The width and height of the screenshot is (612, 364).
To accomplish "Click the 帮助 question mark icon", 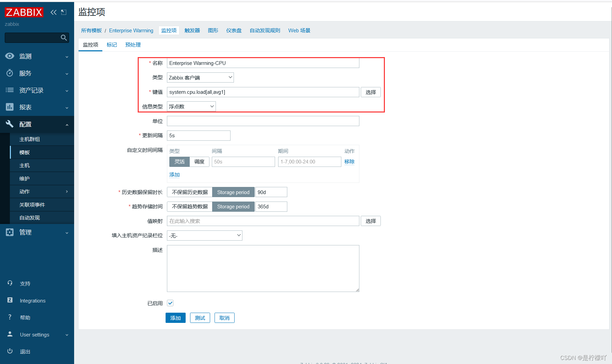I will coord(10,317).
